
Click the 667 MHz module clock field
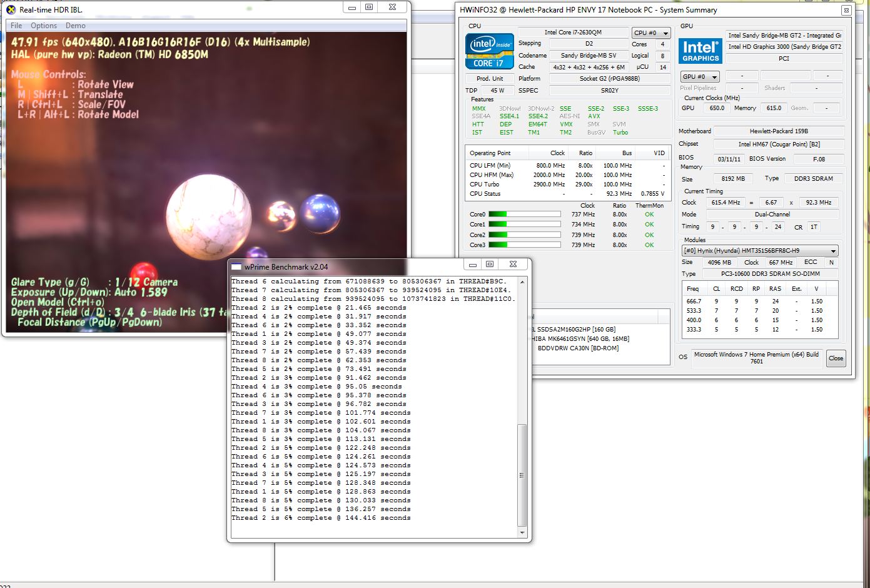[x=781, y=263]
